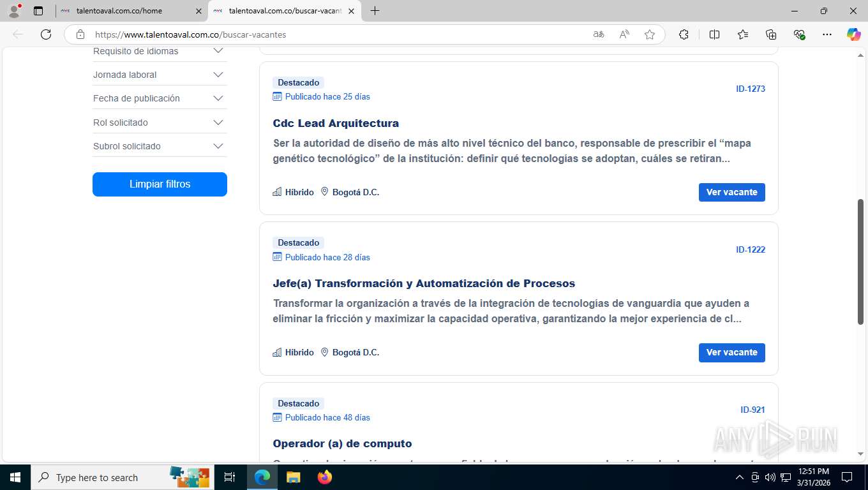Activate Read aloud icon in address bar
Viewport: 868px width, 490px height.
click(624, 34)
